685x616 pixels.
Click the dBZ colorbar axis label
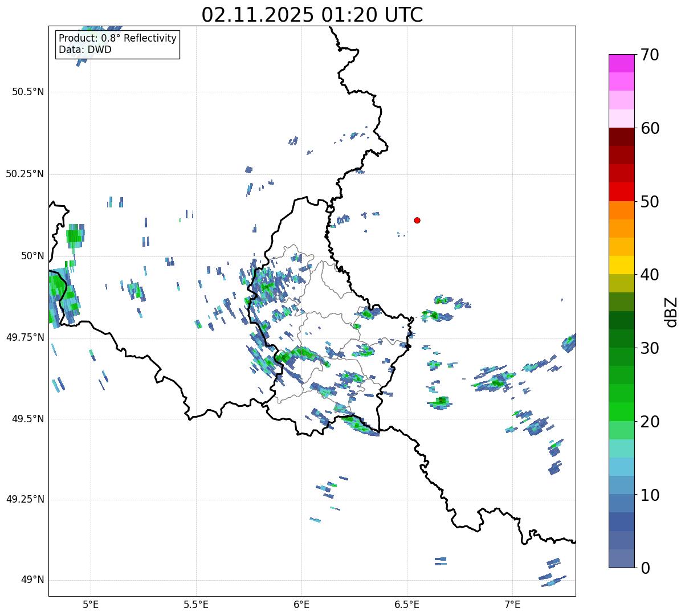(x=671, y=311)
